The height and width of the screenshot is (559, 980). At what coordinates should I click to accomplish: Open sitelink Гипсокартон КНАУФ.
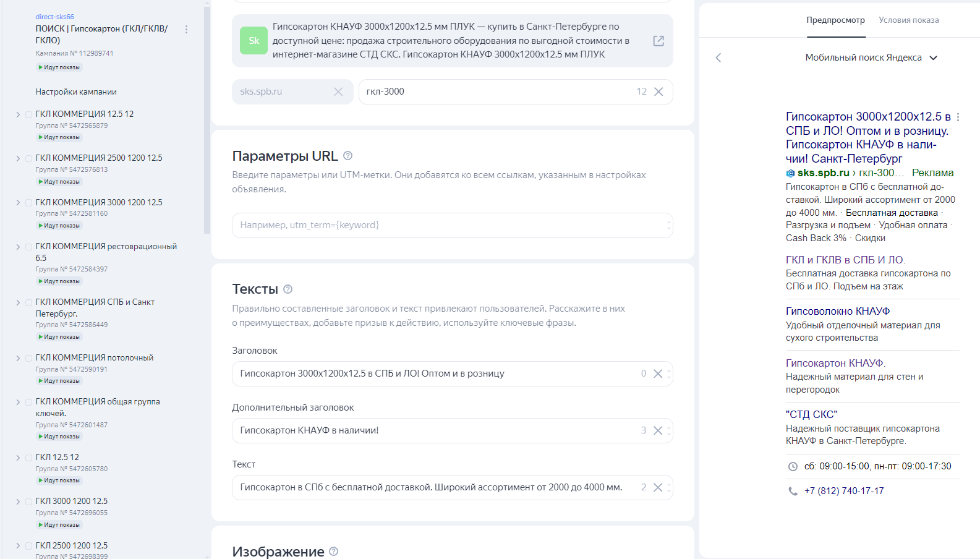point(835,363)
